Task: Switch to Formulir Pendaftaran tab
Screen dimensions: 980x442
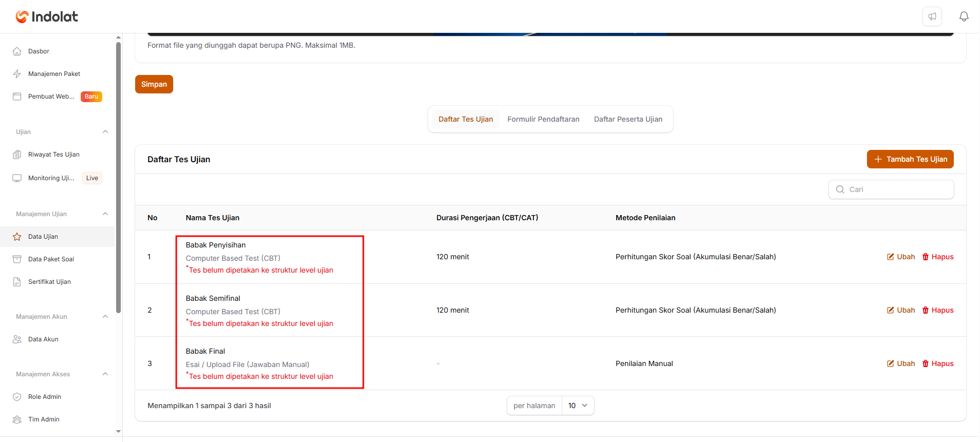Action: coord(543,119)
